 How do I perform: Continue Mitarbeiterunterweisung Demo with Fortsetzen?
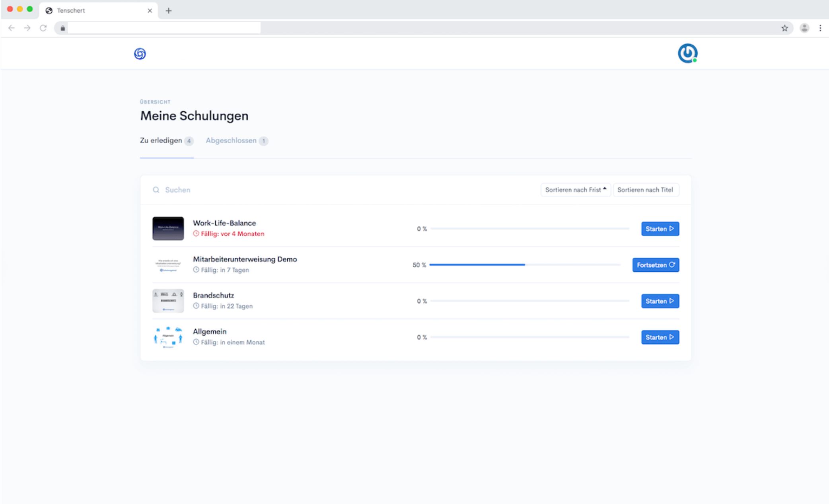tap(656, 265)
